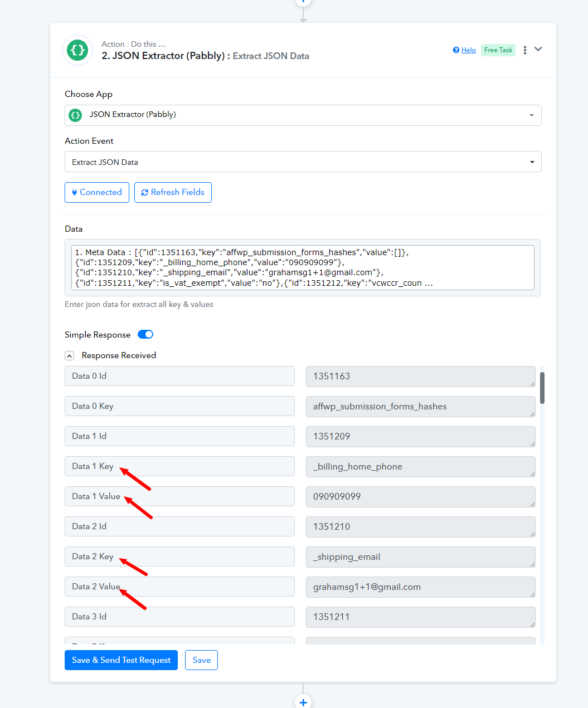This screenshot has width=588, height=708.
Task: Click the green JSON icon in Choose App field
Action: pyautogui.click(x=75, y=115)
